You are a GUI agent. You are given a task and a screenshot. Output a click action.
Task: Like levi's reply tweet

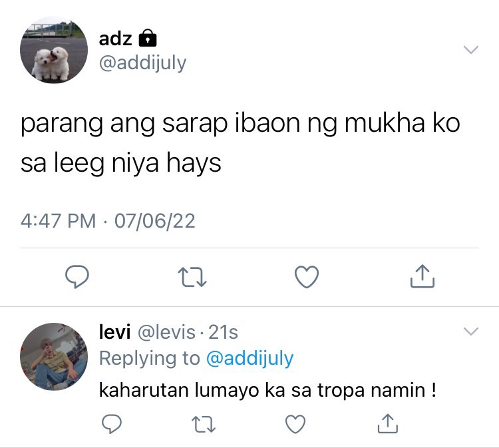[295, 424]
